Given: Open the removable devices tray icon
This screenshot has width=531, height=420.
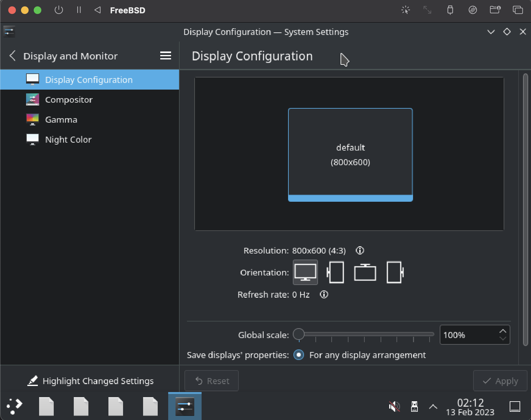Looking at the screenshot, I should 414,406.
